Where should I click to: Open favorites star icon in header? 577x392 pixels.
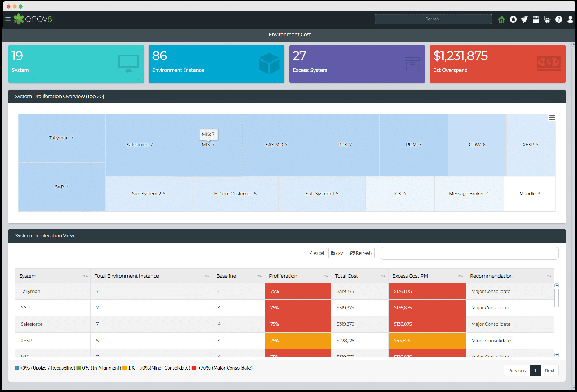[513, 19]
